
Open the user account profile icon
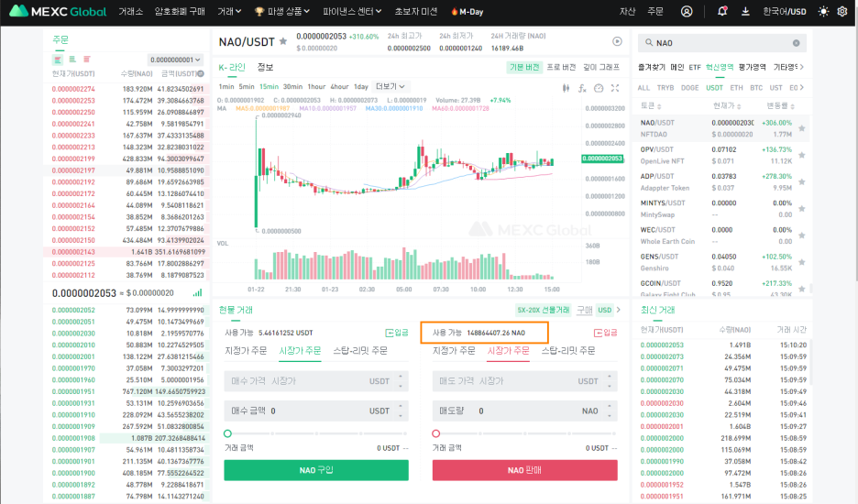pyautogui.click(x=687, y=12)
